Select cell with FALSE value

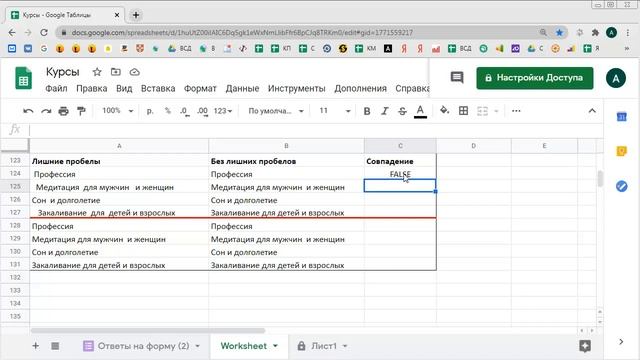coord(400,174)
